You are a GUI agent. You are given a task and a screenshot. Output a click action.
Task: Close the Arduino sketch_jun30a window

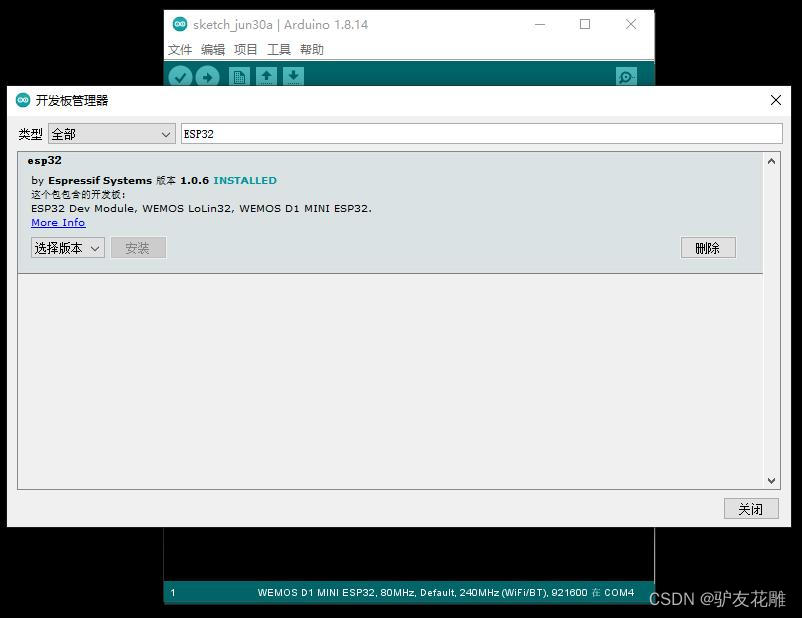pyautogui.click(x=631, y=24)
